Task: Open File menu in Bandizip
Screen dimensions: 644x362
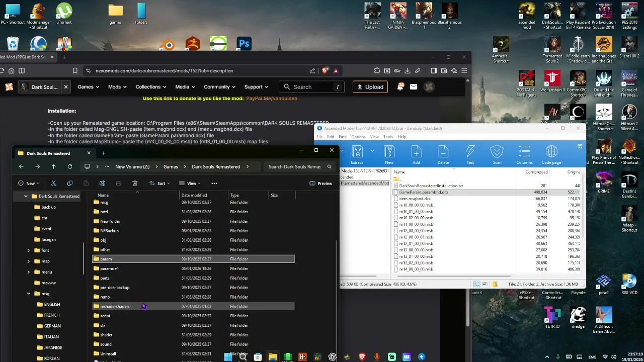Action: pos(319,137)
